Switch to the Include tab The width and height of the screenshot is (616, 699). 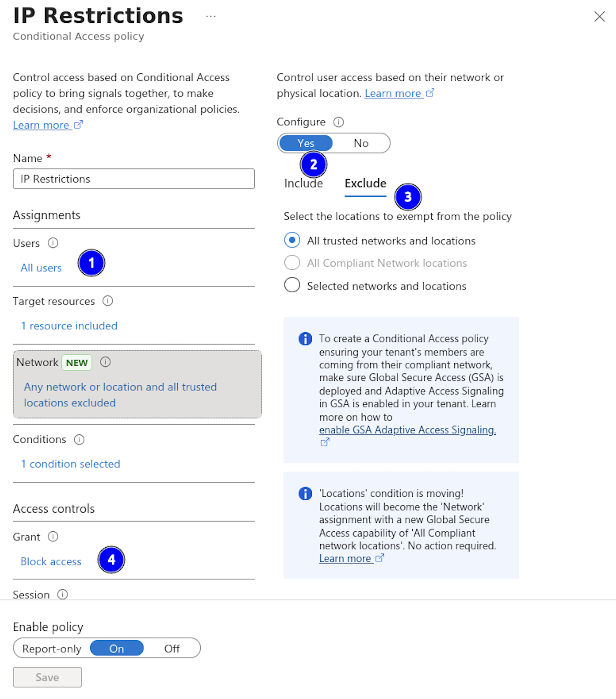point(304,183)
